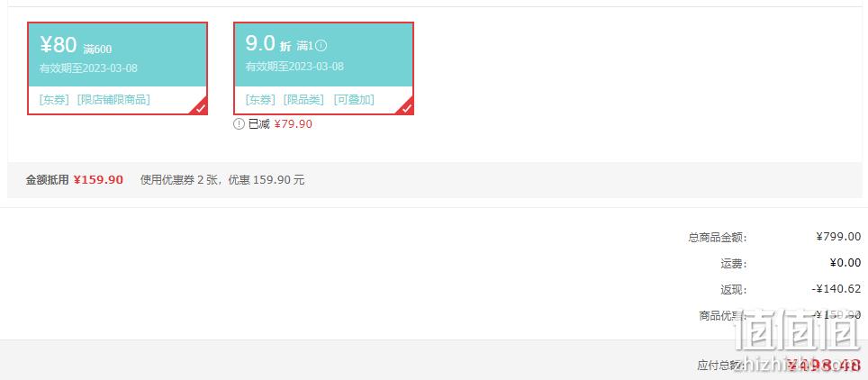The image size is (868, 380).
Task: Click the 应付总额 total payable amount
Action: [825, 365]
